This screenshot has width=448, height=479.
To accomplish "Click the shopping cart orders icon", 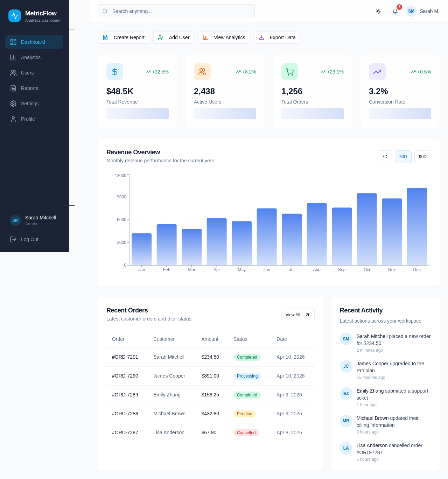I will click(x=290, y=72).
